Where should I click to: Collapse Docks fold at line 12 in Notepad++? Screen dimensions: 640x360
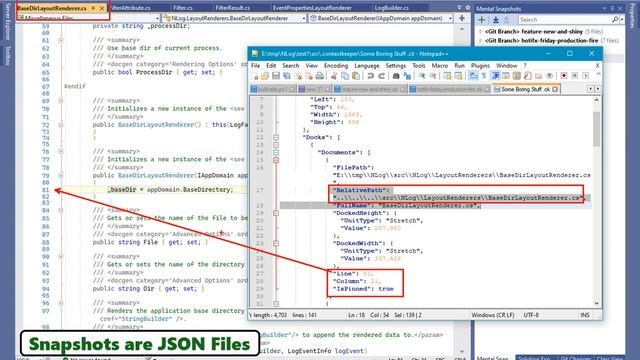[276, 138]
